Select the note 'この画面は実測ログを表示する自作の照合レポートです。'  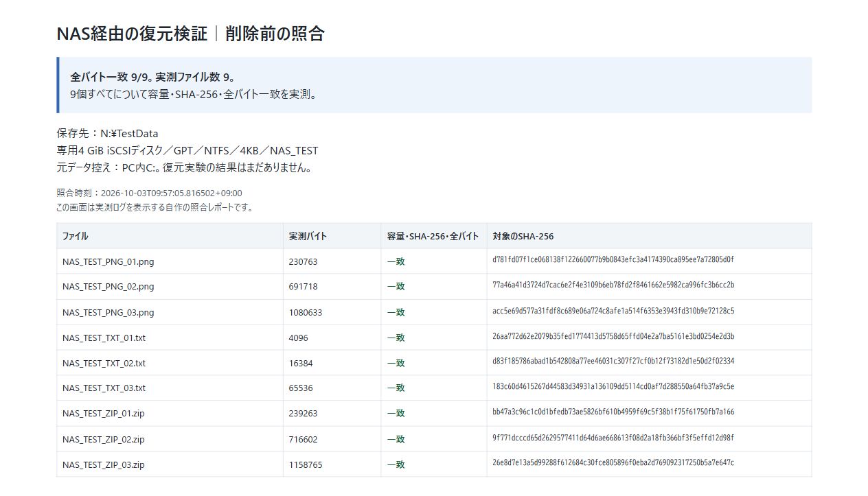pyautogui.click(x=155, y=207)
